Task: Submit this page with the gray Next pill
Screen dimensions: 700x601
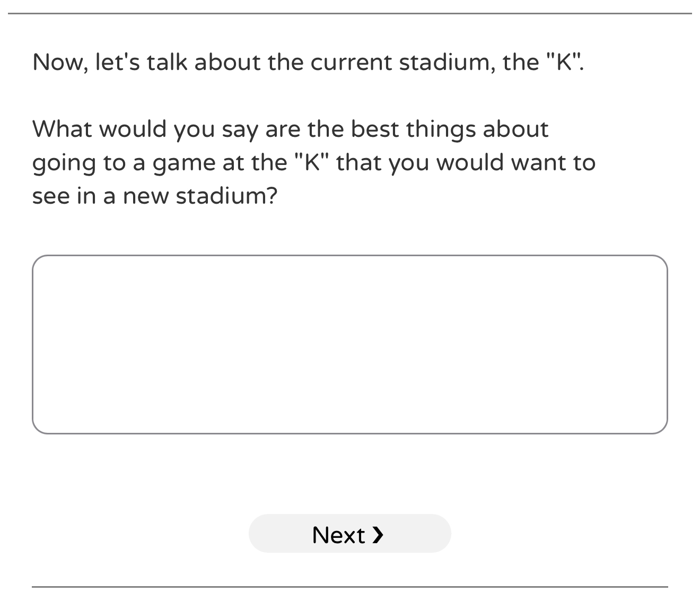Action: tap(349, 534)
